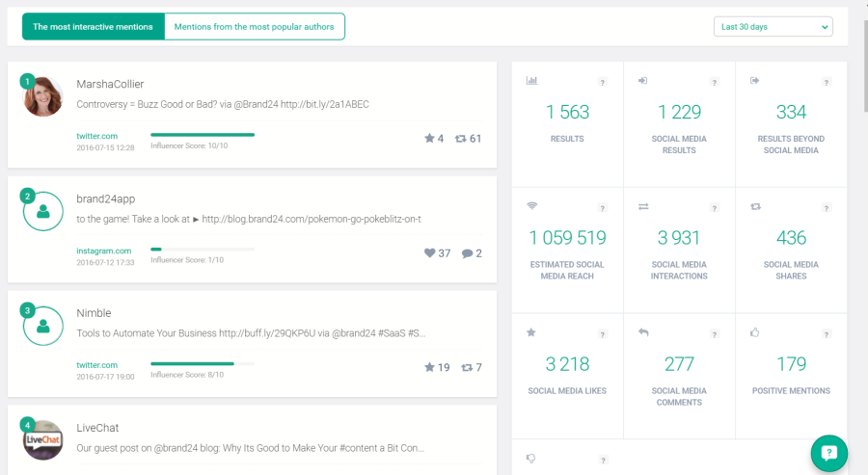Click star favorites icon on MarshaCollier mention

pyautogui.click(x=429, y=138)
